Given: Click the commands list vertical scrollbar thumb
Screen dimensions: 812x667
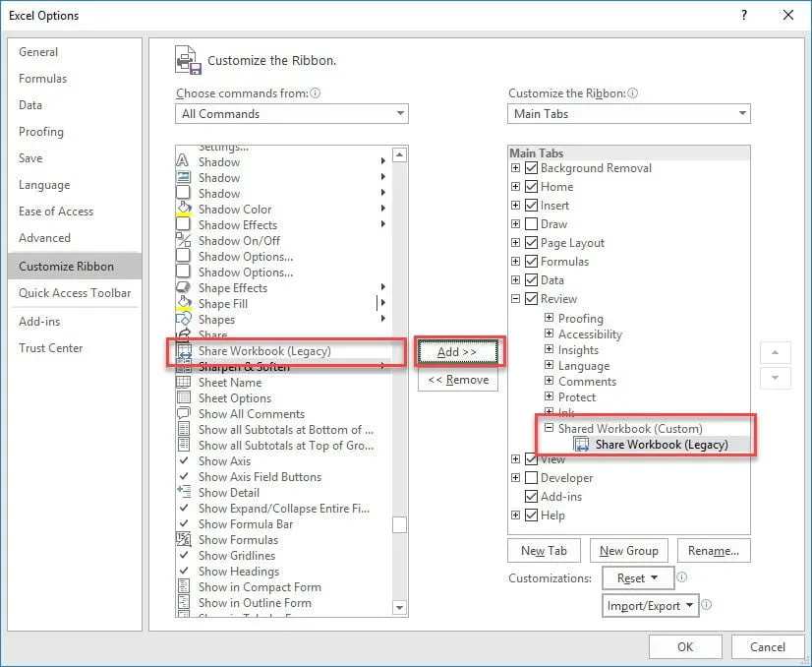Looking at the screenshot, I should tap(399, 525).
